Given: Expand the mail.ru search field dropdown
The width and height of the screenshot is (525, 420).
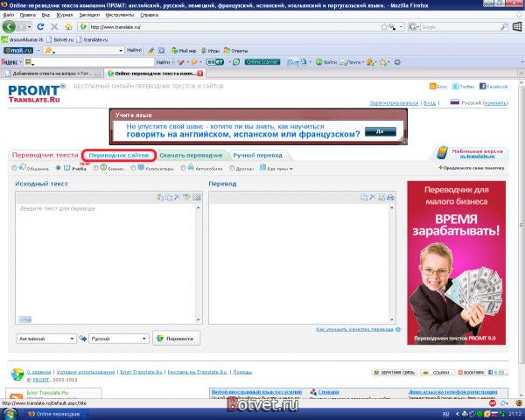Looking at the screenshot, I should click(x=121, y=51).
